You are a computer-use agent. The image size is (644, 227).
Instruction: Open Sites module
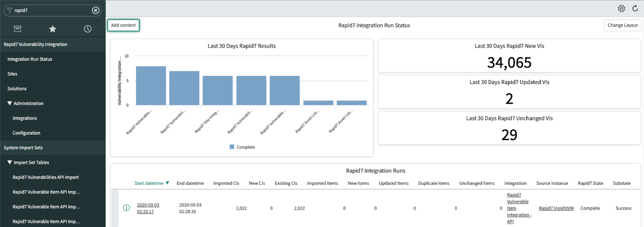pyautogui.click(x=12, y=74)
